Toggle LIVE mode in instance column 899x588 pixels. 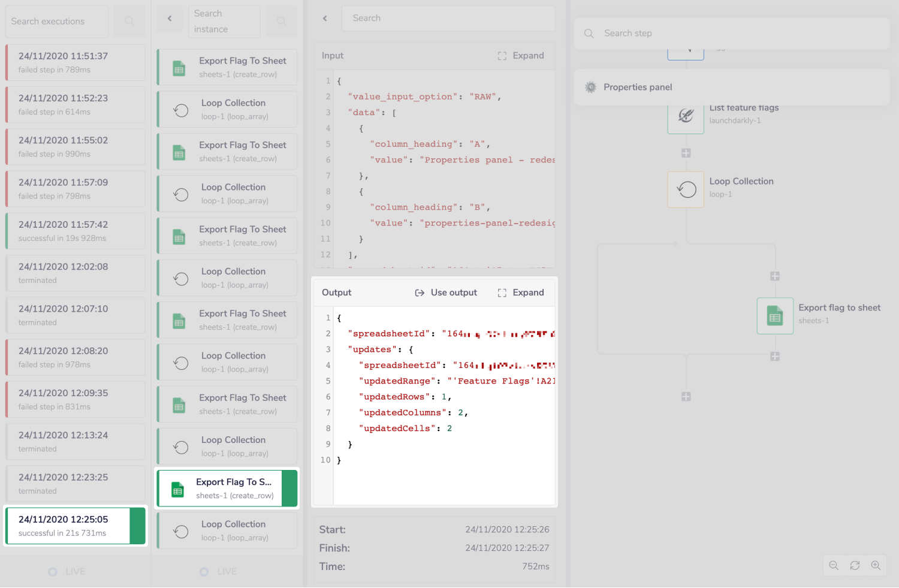tap(218, 572)
